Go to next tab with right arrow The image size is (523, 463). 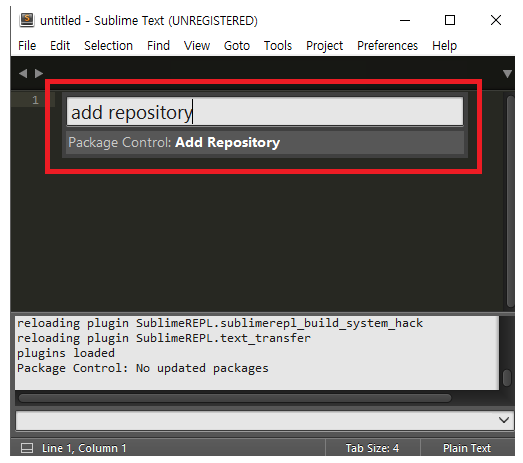(39, 73)
